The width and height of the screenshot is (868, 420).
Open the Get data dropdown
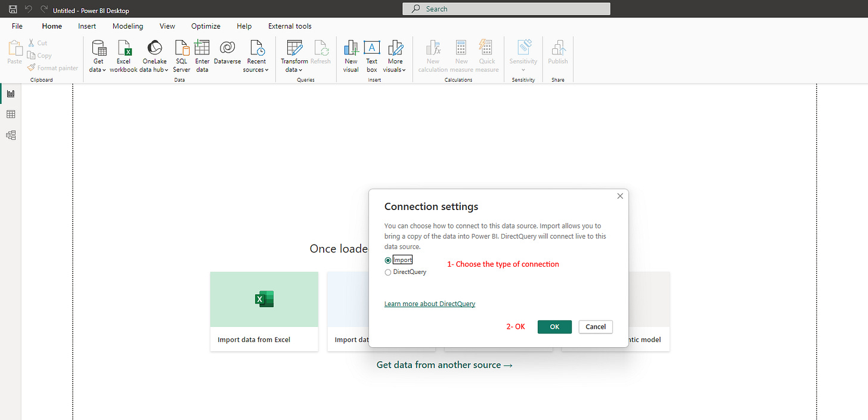(x=98, y=57)
